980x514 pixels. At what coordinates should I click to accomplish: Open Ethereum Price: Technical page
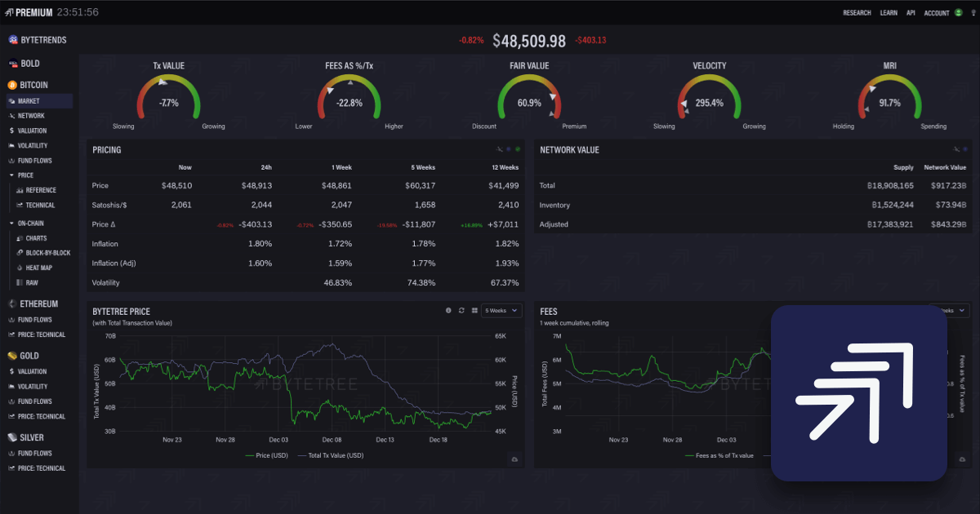click(x=42, y=335)
